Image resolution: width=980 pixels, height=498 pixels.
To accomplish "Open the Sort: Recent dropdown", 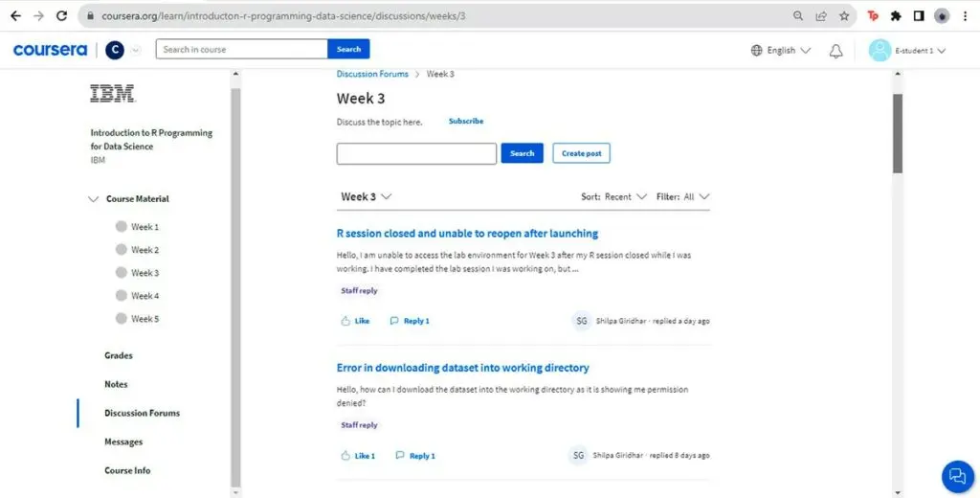I will coord(613,196).
